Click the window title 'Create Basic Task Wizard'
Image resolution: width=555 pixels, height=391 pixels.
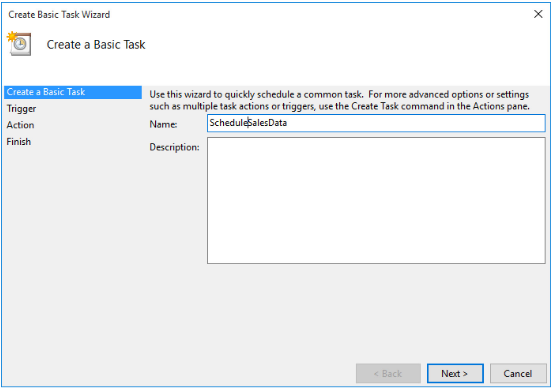[59, 15]
